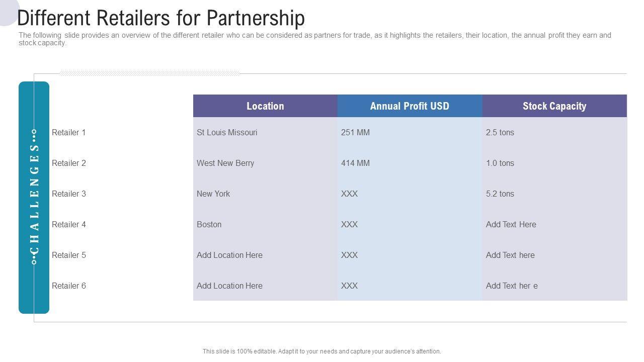Select the Retailer 1 row label
Screen dimensions: 644x362
[x=69, y=133]
